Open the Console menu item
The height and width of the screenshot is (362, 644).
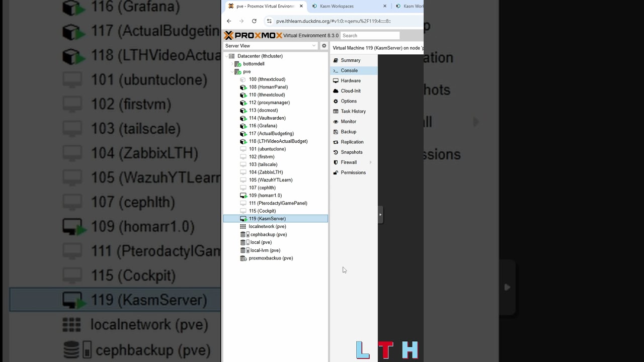(354, 70)
